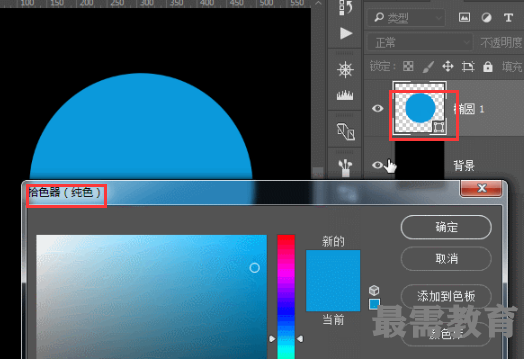Select the Ellipse 1 layer thumbnail

[x=420, y=108]
